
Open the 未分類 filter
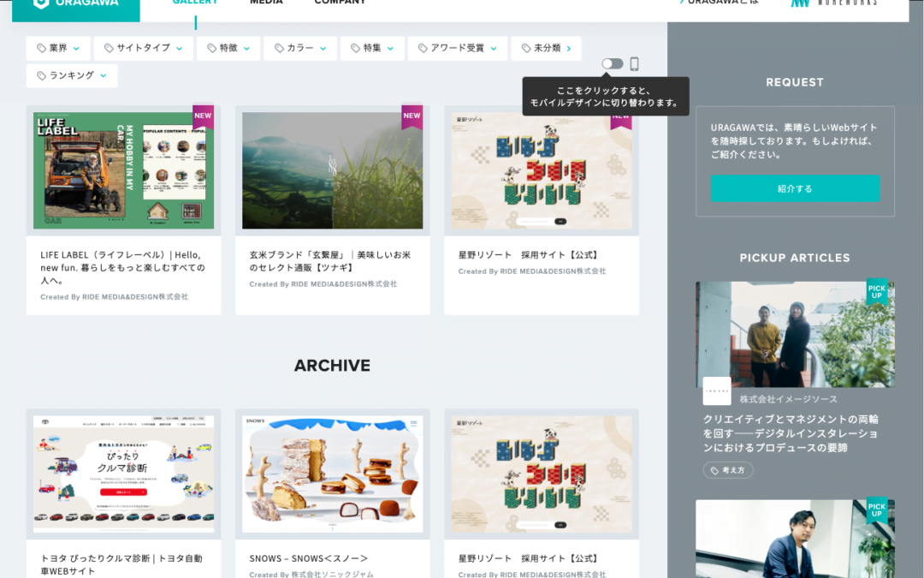click(546, 48)
